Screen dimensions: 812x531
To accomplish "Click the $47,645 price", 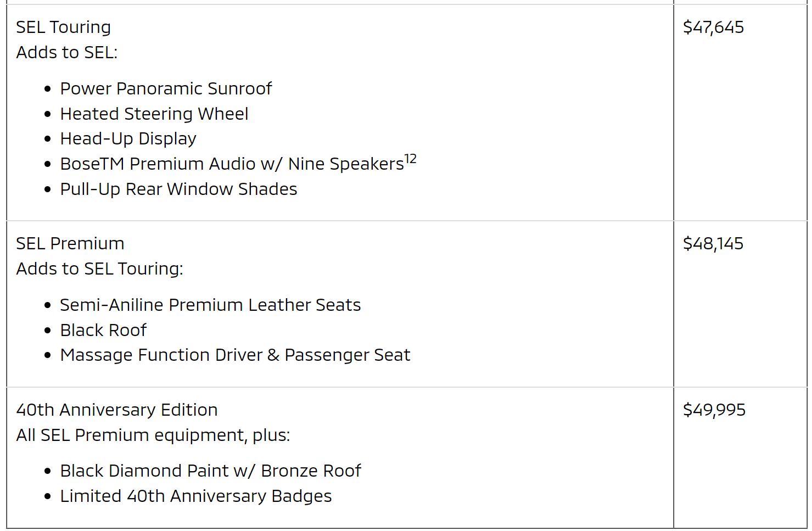I will pyautogui.click(x=713, y=27).
